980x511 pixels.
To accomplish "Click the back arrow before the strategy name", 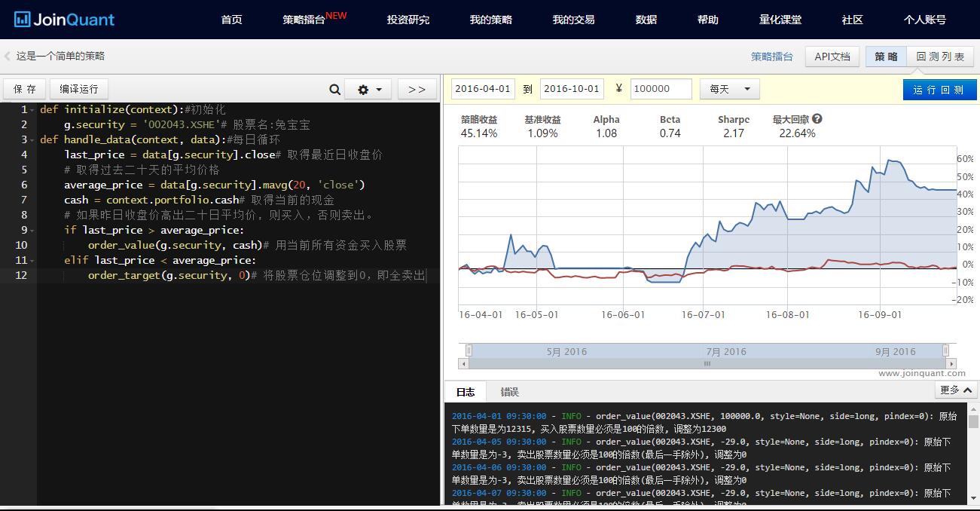I will coord(8,56).
